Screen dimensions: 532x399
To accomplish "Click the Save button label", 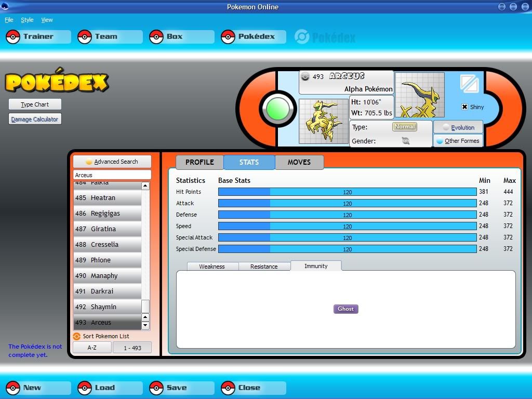I will click(x=177, y=388).
